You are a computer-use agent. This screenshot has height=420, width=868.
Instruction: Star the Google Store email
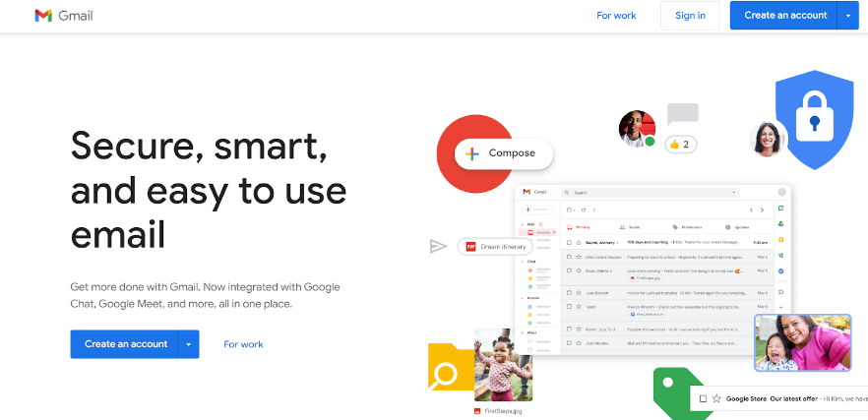pos(716,398)
